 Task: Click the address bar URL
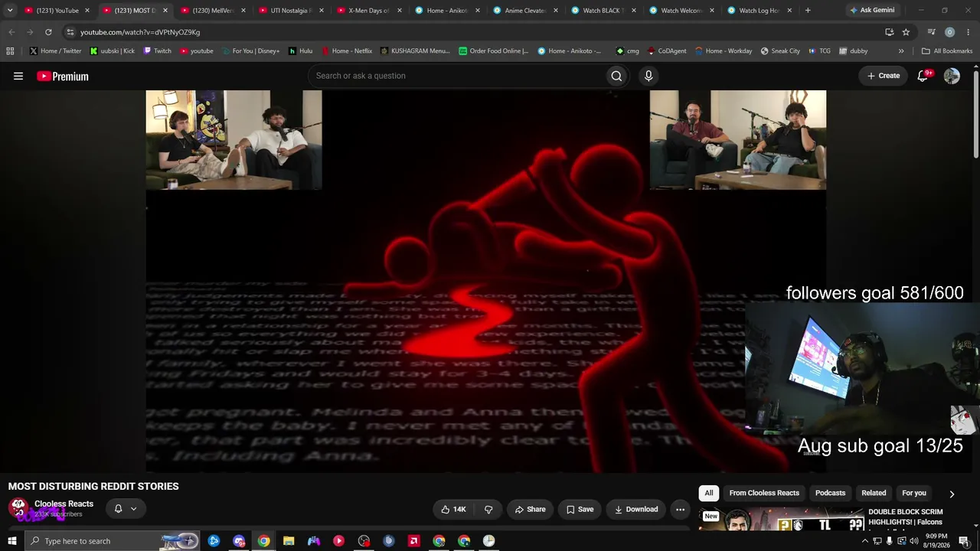click(x=140, y=32)
